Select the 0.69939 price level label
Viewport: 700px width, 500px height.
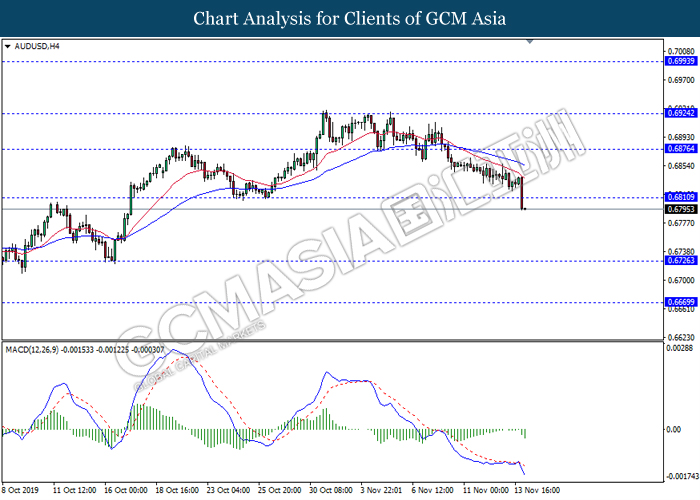click(x=681, y=61)
